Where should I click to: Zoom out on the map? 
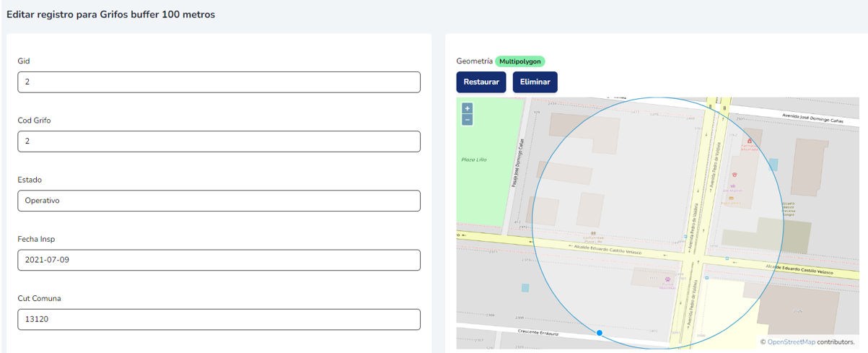pos(468,120)
